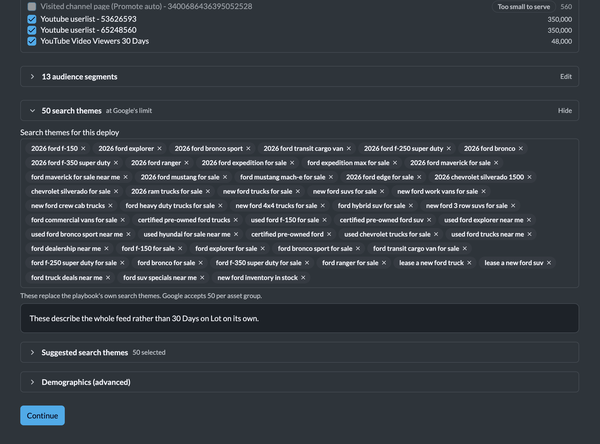The width and height of the screenshot is (600, 444).
Task: Uncheck Youtube userlist - 65248560
Action: 32,30
